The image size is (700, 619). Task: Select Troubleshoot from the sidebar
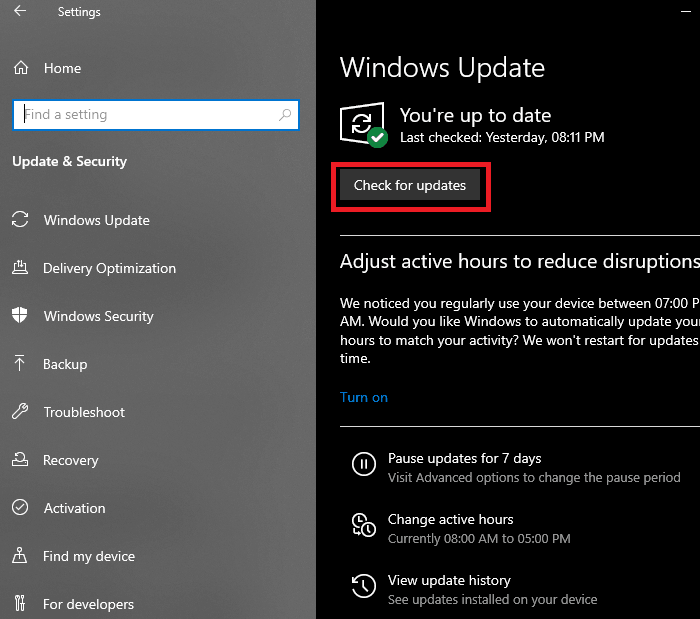[x=84, y=412]
